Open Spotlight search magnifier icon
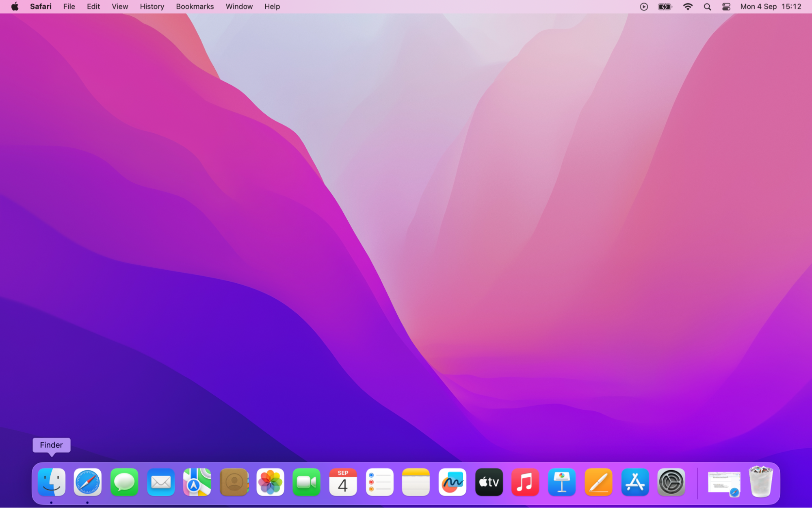Screen dimensions: 812x508 (x=707, y=7)
